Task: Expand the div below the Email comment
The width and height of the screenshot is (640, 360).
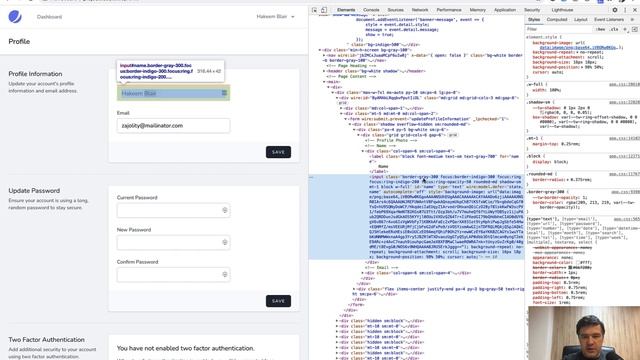Action: [x=363, y=273]
